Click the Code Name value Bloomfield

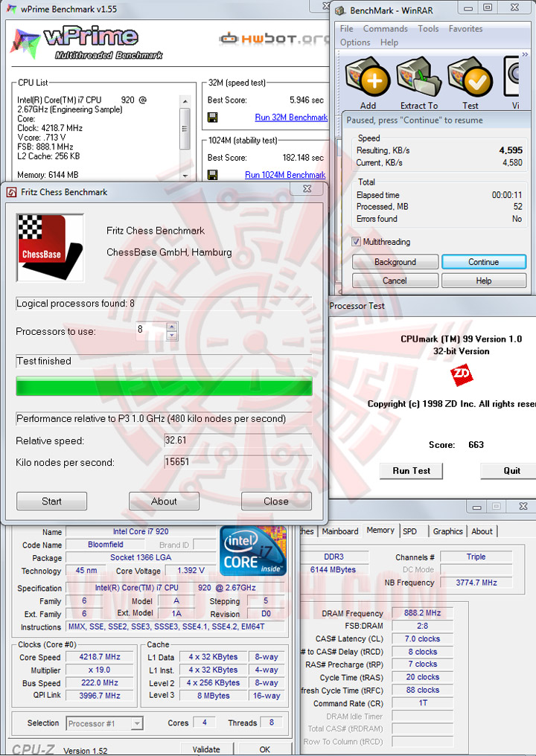[106, 545]
